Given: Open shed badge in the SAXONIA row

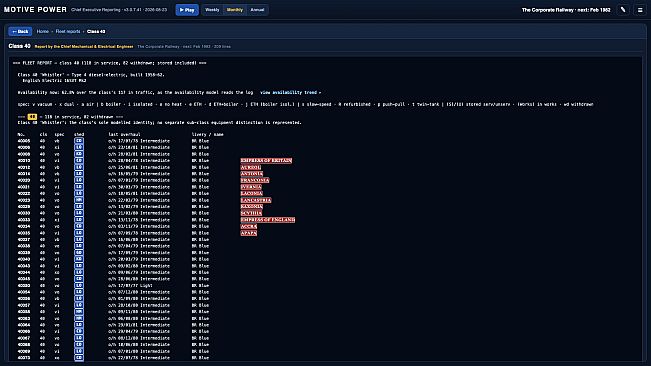Looking at the screenshot, I should coord(79,207).
